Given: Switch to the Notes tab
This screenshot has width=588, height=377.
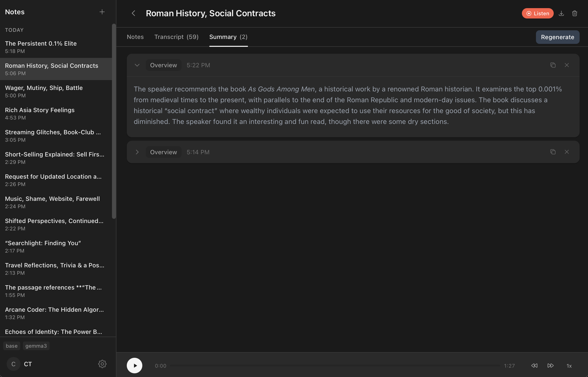Looking at the screenshot, I should click(x=135, y=37).
